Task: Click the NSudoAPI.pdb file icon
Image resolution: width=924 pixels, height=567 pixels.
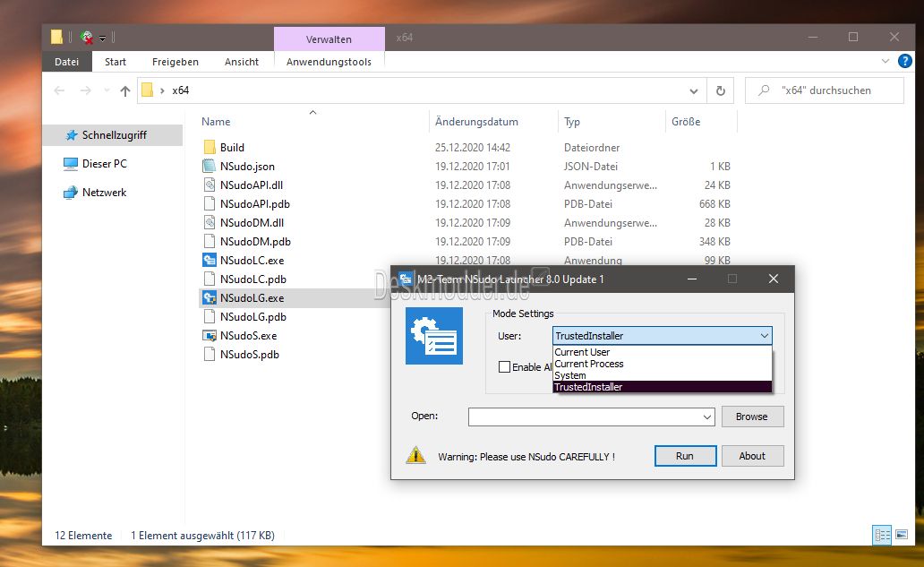Action: [x=210, y=204]
